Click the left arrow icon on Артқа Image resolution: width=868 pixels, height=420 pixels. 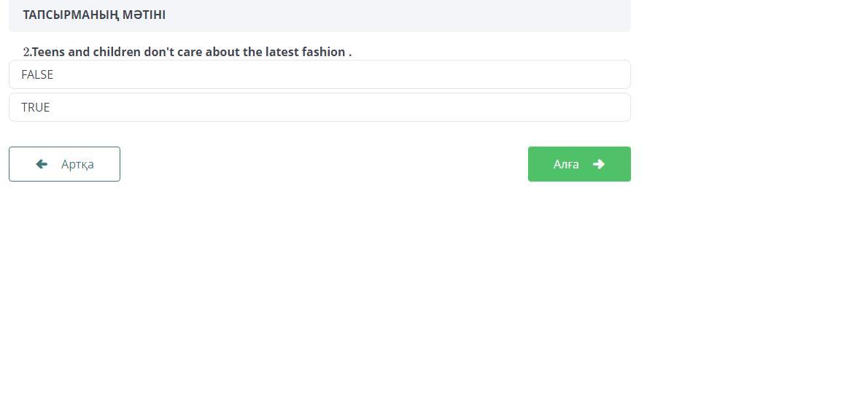pyautogui.click(x=42, y=164)
